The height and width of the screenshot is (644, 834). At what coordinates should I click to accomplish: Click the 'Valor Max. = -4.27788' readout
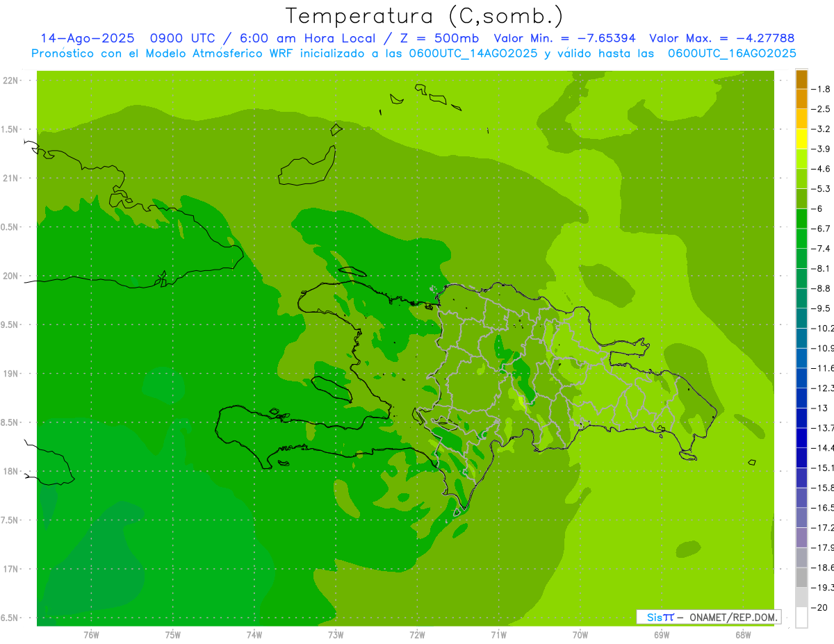[x=721, y=38]
